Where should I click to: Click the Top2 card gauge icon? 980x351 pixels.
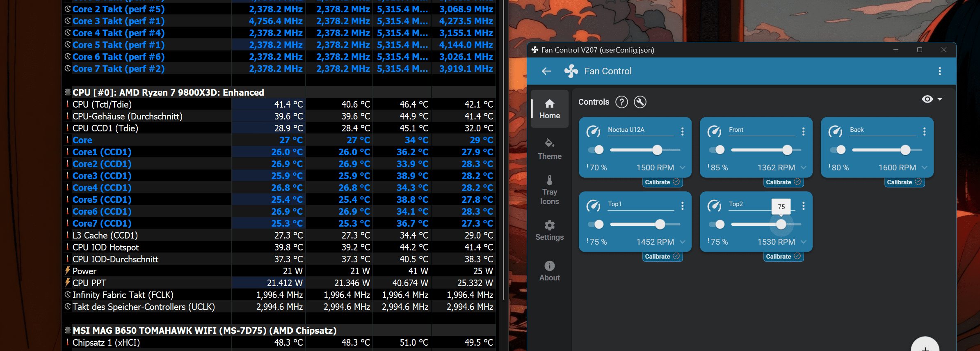pyautogui.click(x=714, y=206)
